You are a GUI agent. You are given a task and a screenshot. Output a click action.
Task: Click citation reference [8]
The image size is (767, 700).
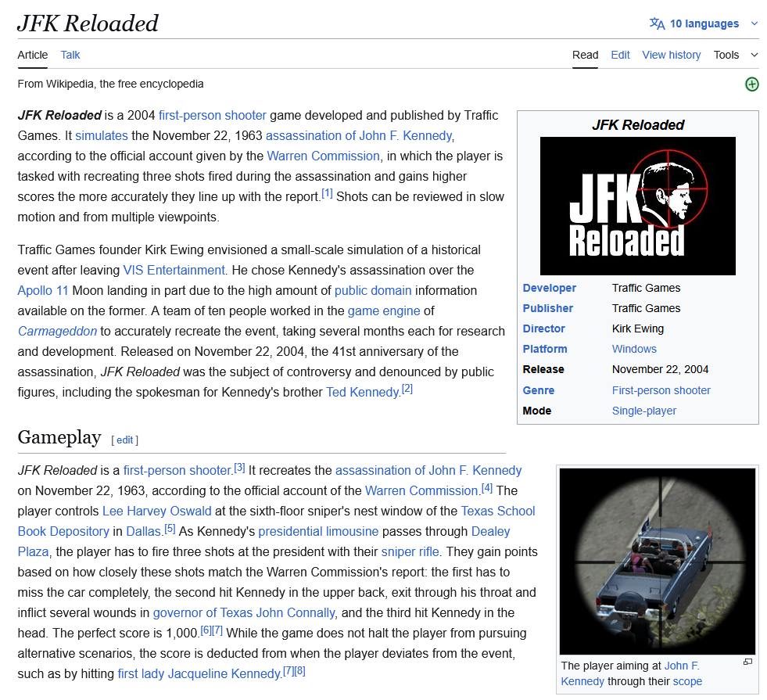(x=300, y=671)
